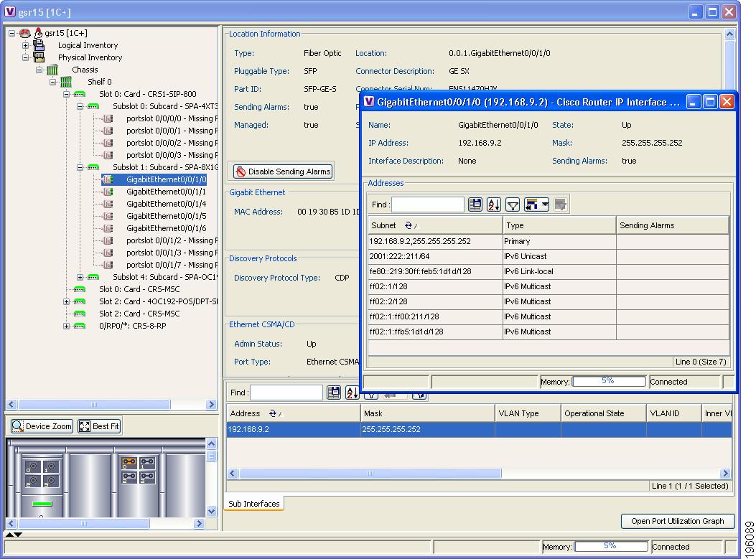Click the highlighted orange port 0 in device view

(x=129, y=463)
